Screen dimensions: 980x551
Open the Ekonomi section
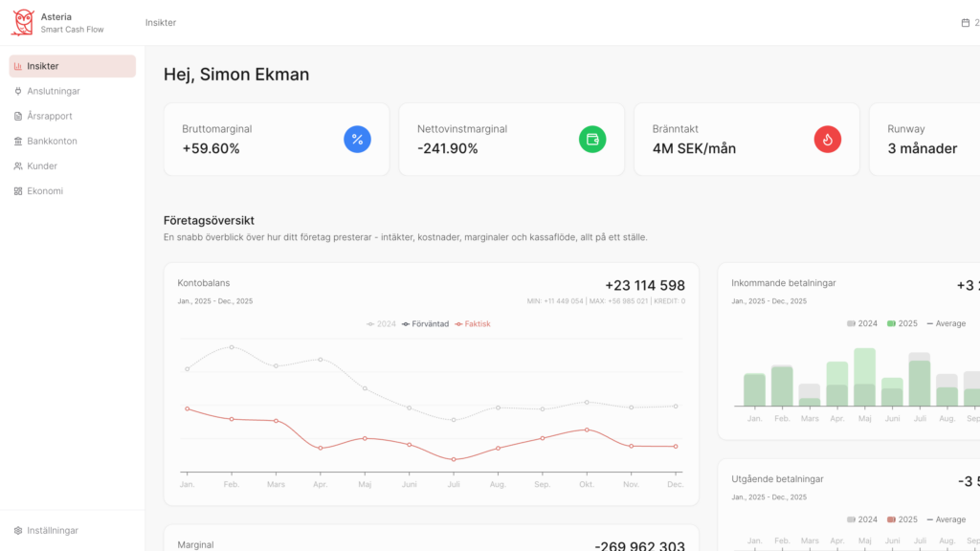click(73, 191)
